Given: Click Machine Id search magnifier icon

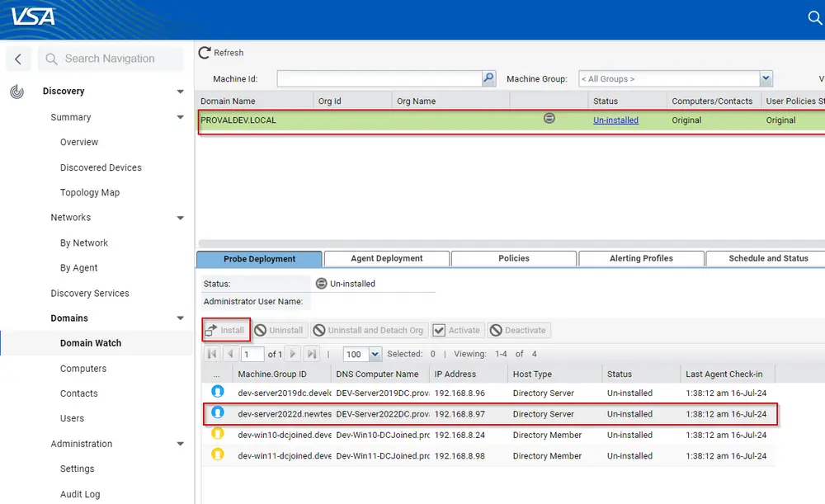Looking at the screenshot, I should [488, 78].
